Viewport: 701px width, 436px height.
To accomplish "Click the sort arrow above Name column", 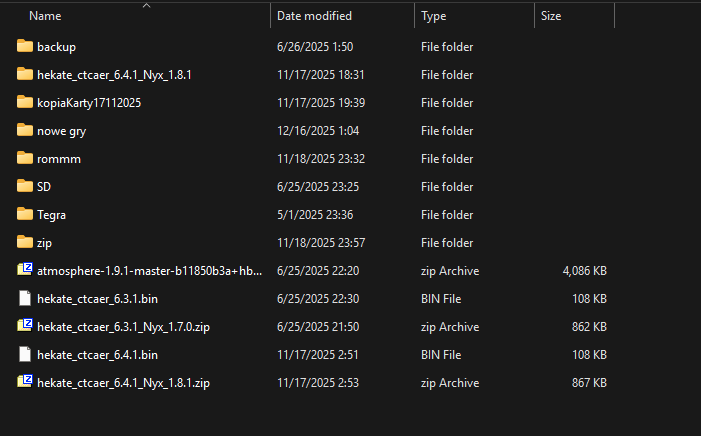I will point(146,5).
